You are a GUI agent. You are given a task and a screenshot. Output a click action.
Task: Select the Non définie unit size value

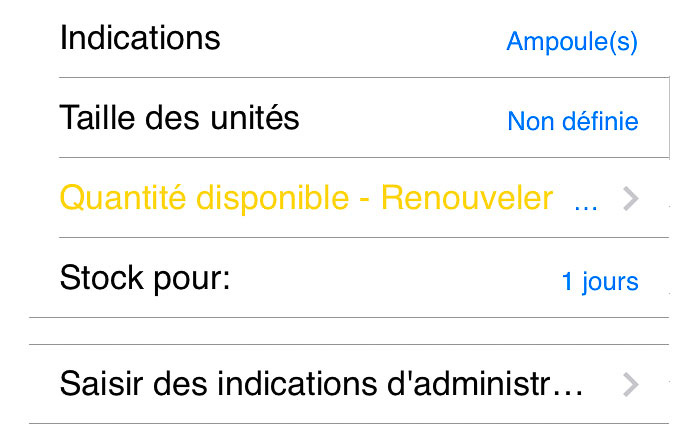click(x=572, y=122)
